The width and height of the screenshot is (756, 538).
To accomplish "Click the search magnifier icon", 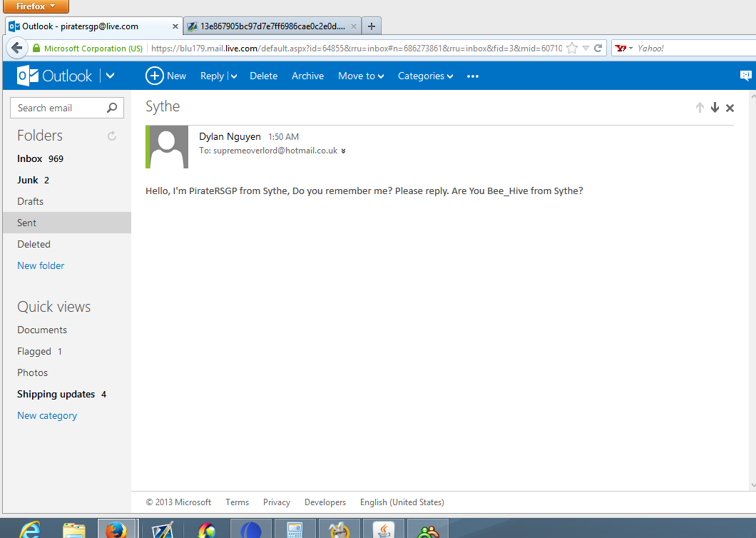I will click(112, 108).
